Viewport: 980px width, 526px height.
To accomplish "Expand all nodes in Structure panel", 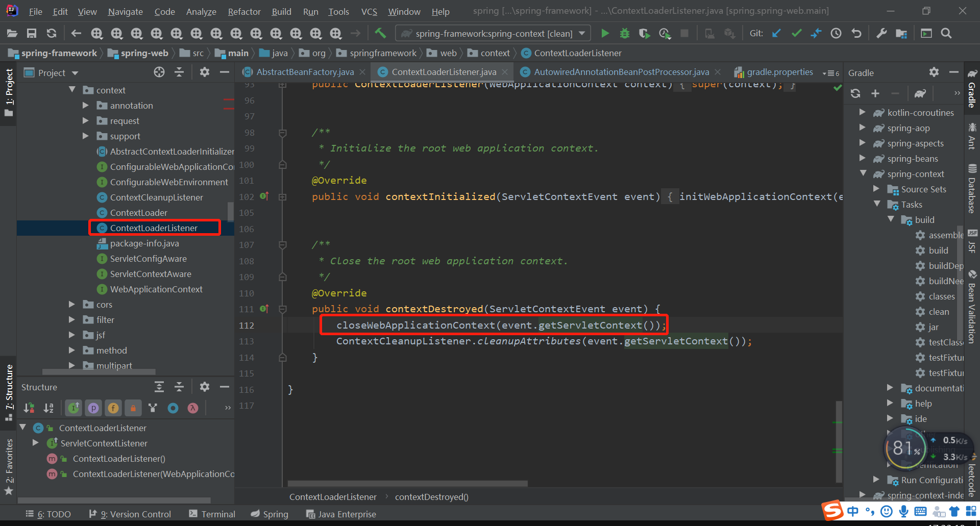I will point(159,387).
